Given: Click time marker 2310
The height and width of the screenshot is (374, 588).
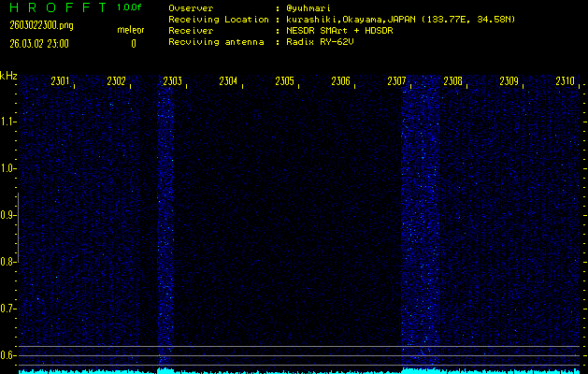Looking at the screenshot, I should click(x=565, y=81).
